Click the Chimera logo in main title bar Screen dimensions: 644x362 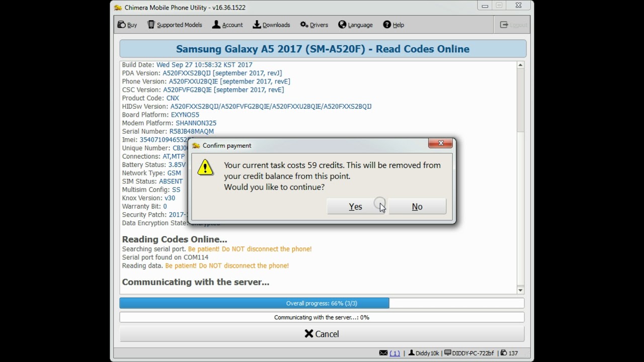point(118,8)
